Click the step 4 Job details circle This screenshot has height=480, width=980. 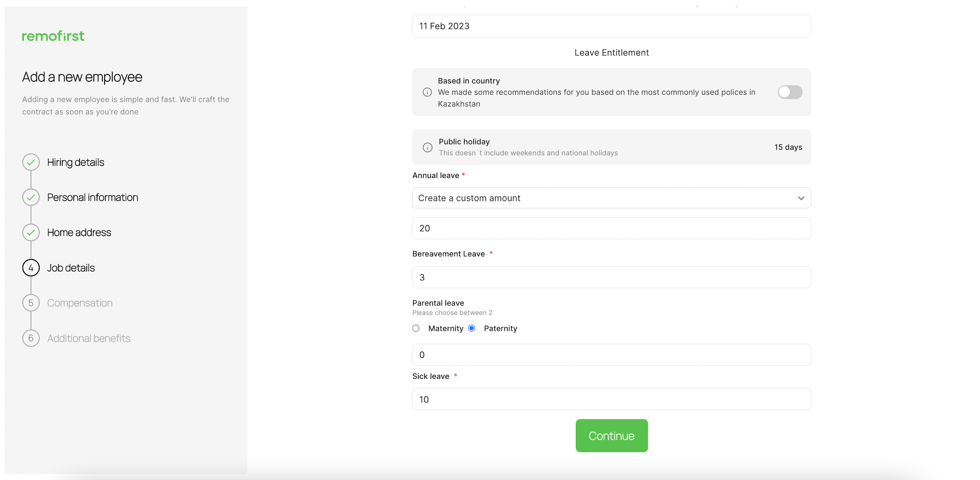(x=31, y=268)
